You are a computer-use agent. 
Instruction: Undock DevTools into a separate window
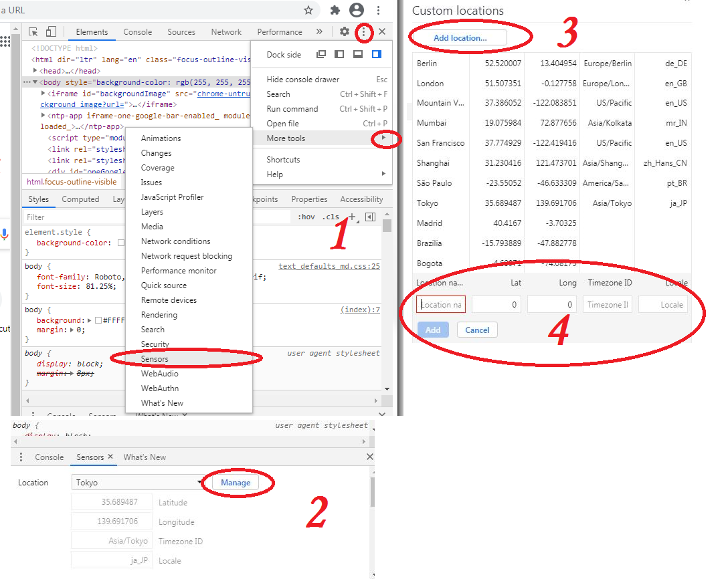click(x=321, y=54)
